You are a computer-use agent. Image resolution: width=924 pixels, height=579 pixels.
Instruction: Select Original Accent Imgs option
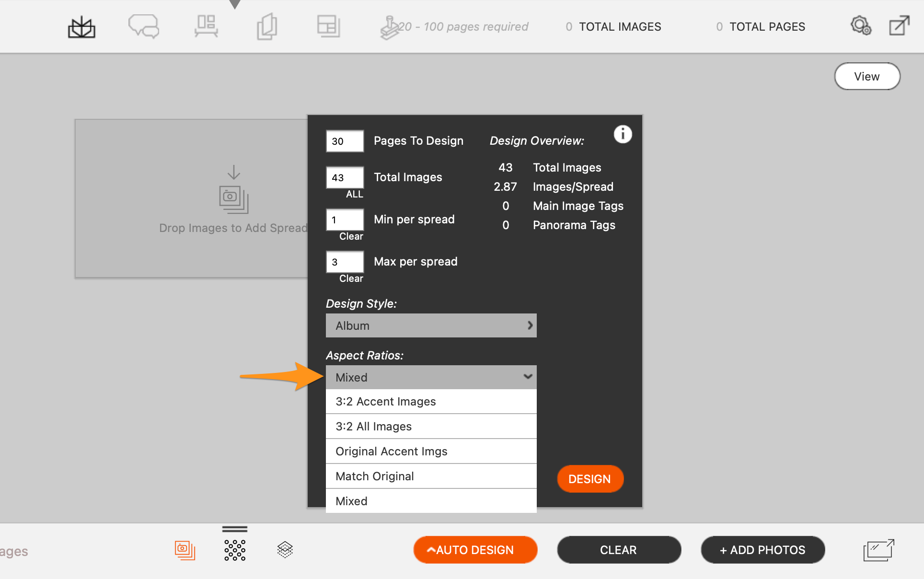(x=431, y=452)
